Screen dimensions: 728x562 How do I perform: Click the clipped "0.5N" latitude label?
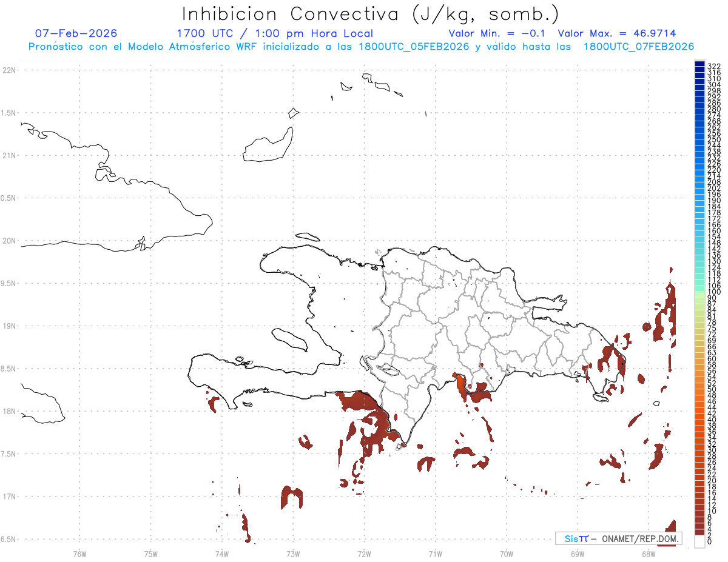(8, 198)
